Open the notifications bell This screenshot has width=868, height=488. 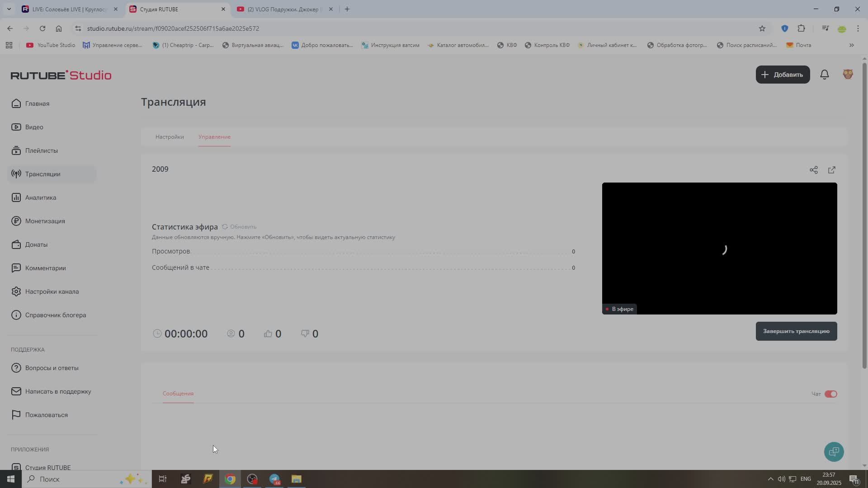[824, 75]
